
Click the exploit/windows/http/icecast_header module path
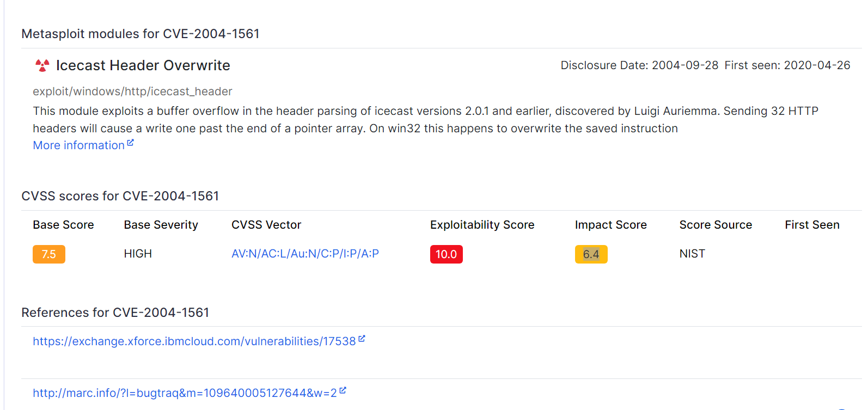pos(132,91)
